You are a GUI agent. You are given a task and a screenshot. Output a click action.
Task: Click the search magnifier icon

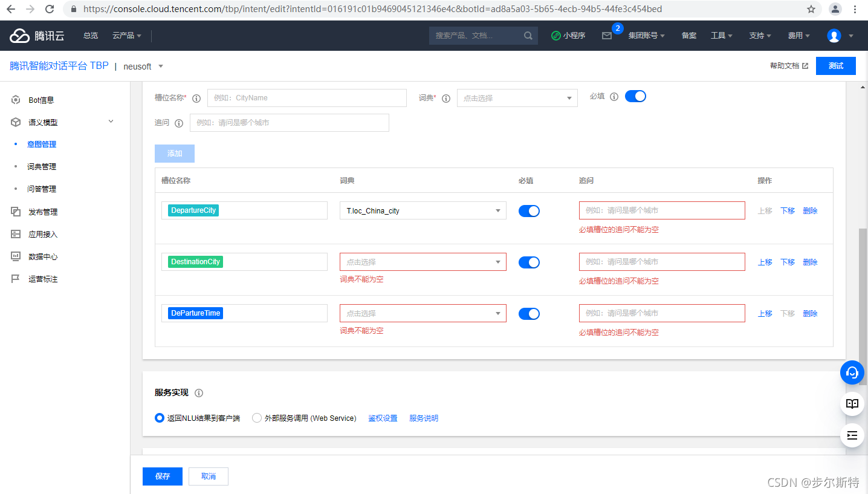528,36
